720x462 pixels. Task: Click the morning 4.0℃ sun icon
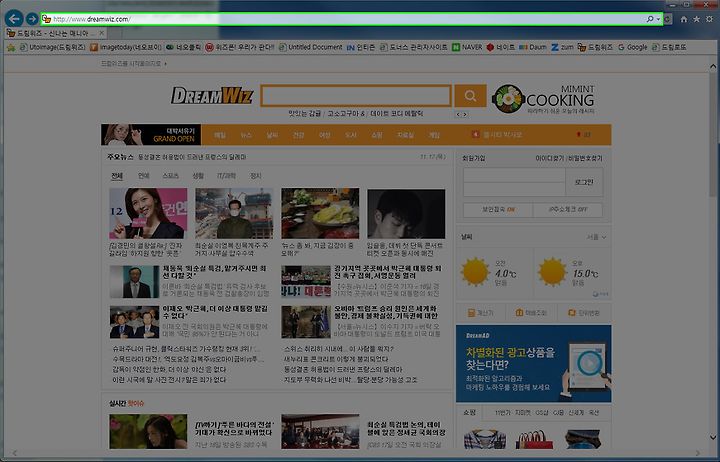click(475, 272)
